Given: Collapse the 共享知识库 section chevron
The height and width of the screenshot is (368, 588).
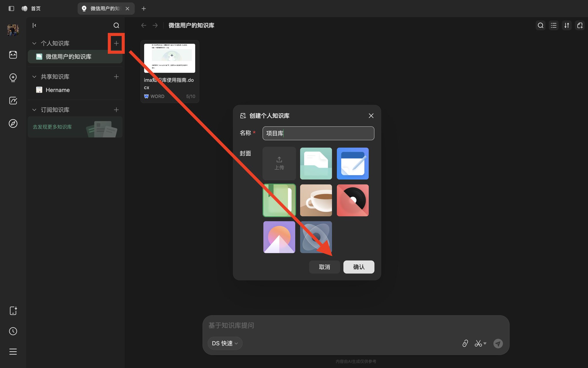Looking at the screenshot, I should pos(34,77).
